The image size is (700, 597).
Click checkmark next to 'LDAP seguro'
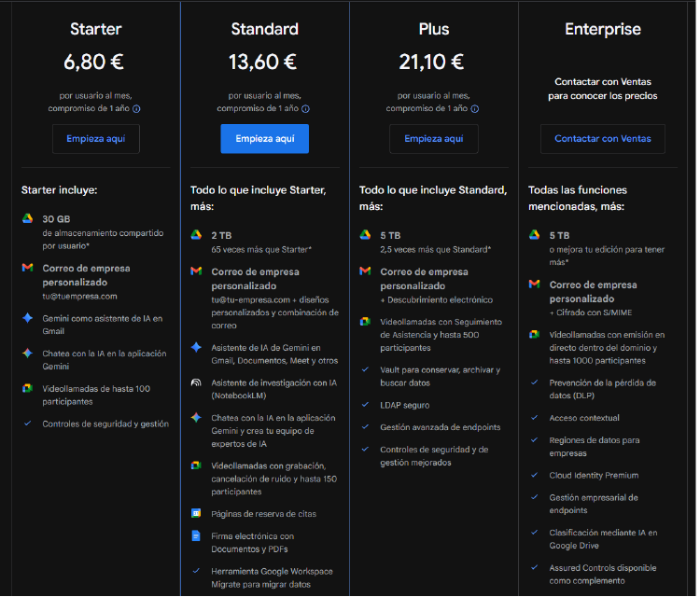click(365, 405)
